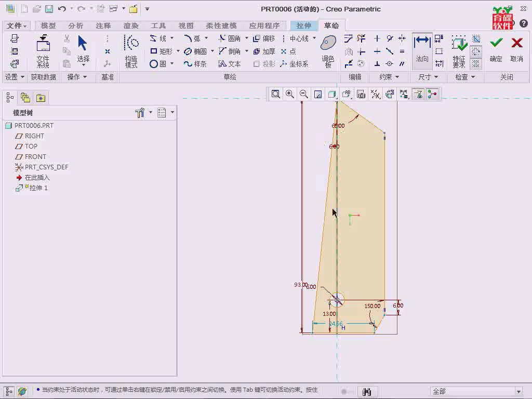This screenshot has height=399, width=532.
Task: Select the Rectangle sketch tool
Action: point(161,51)
